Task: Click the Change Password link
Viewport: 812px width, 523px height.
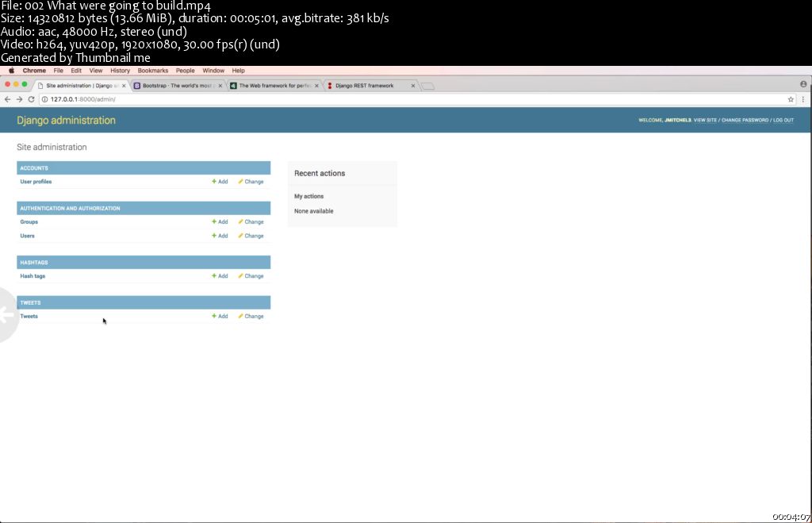Action: click(x=745, y=121)
